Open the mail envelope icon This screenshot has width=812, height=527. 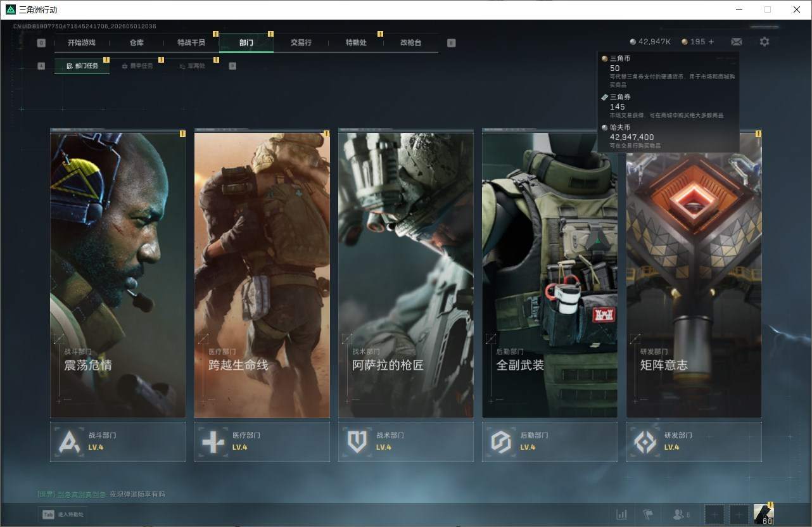pos(737,42)
